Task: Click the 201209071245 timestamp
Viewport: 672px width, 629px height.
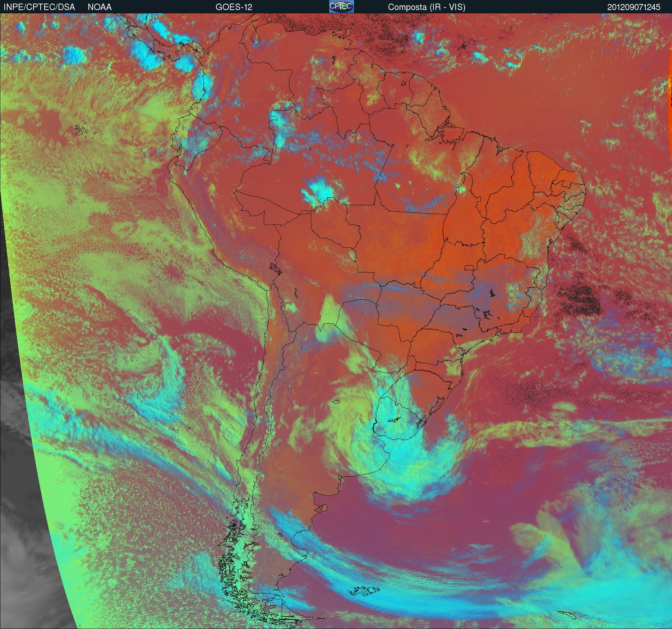Action: tap(634, 7)
